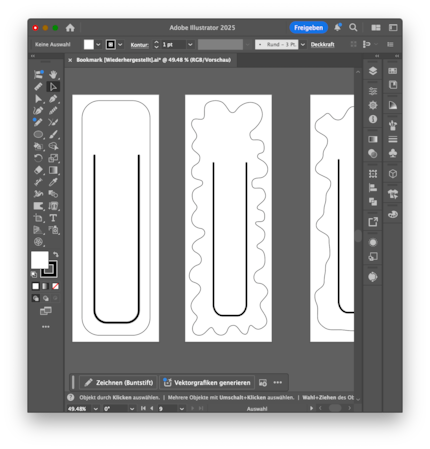Click the Freigeben button
Image resolution: width=430 pixels, height=449 pixels.
click(309, 28)
